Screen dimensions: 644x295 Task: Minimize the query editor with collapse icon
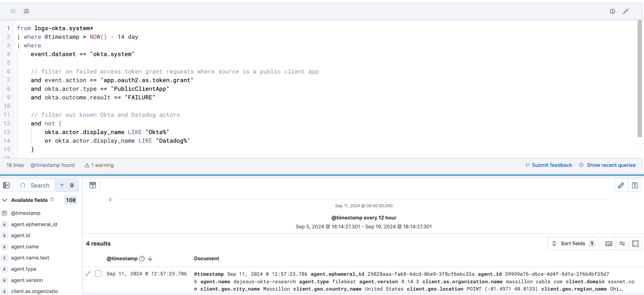pyautogui.click(x=626, y=11)
